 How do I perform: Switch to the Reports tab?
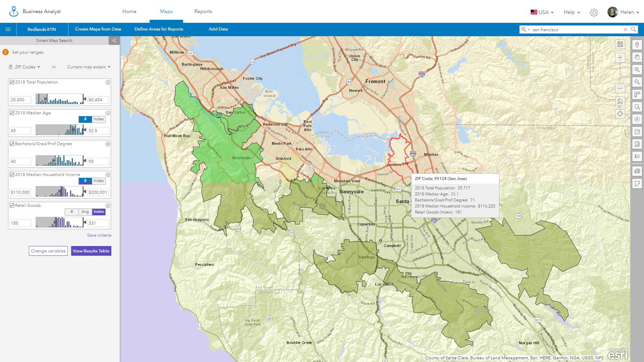(203, 11)
